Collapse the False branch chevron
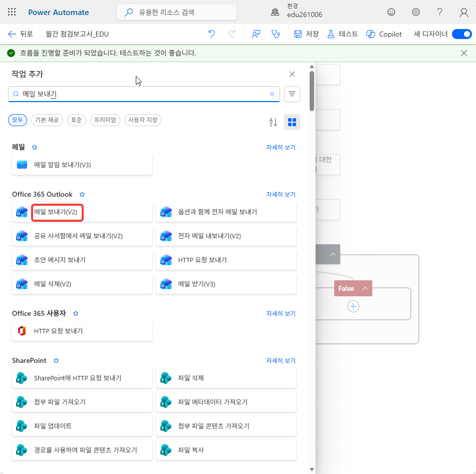The height and width of the screenshot is (474, 476). coord(365,288)
